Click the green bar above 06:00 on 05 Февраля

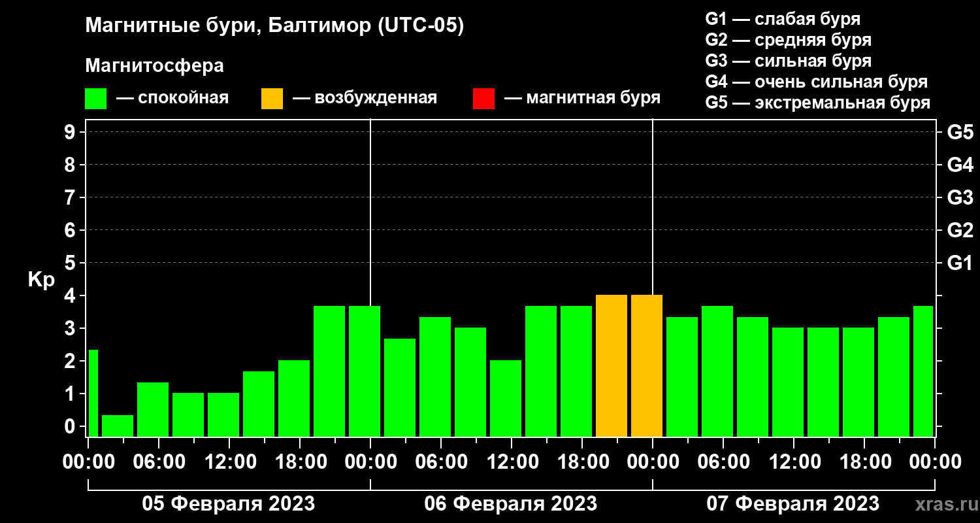pos(153,409)
